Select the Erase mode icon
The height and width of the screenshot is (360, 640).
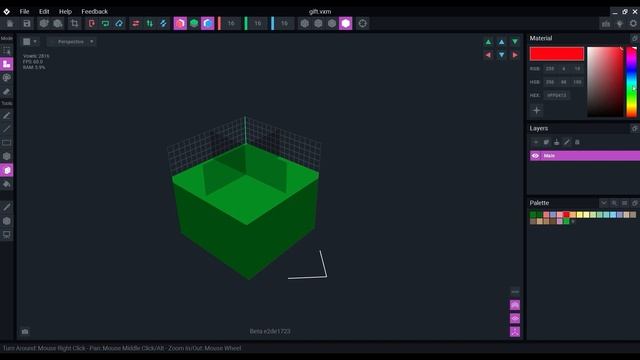[x=7, y=92]
